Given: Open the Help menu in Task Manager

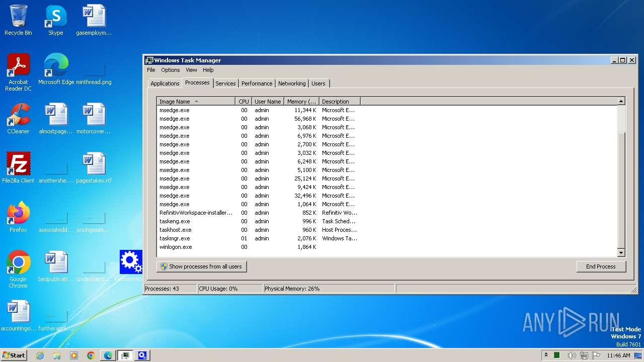Looking at the screenshot, I should [x=208, y=70].
